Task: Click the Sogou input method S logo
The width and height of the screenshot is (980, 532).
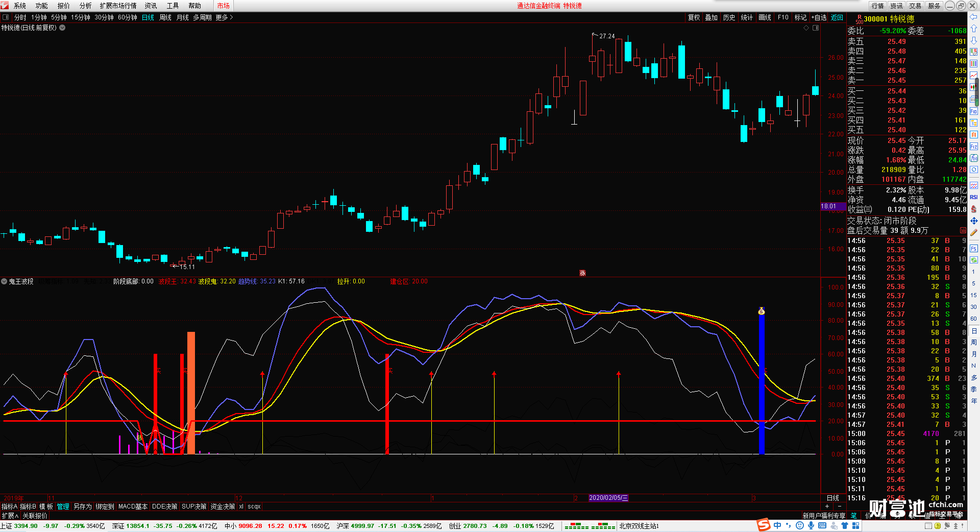Action: [x=764, y=525]
